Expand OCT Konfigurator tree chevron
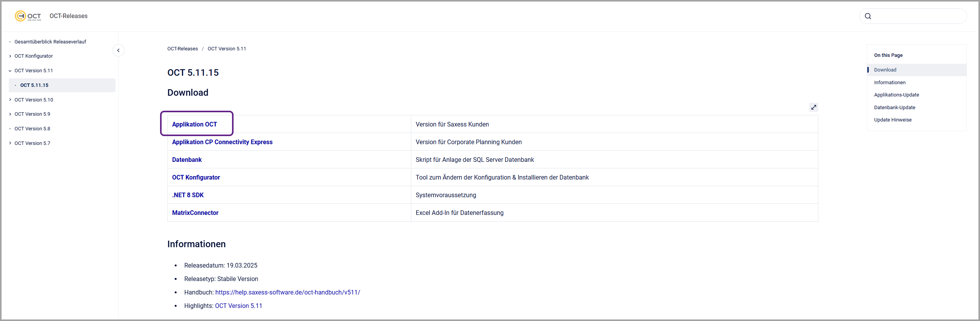The height and width of the screenshot is (321, 980). [10, 56]
